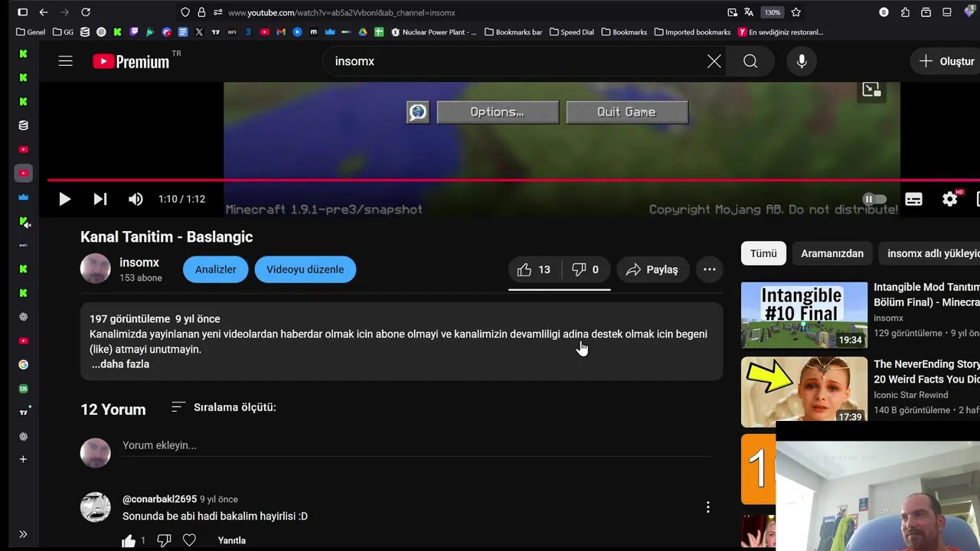The height and width of the screenshot is (551, 980).
Task: Open the options menu for the conarbakl2695 comment
Action: coord(708,507)
